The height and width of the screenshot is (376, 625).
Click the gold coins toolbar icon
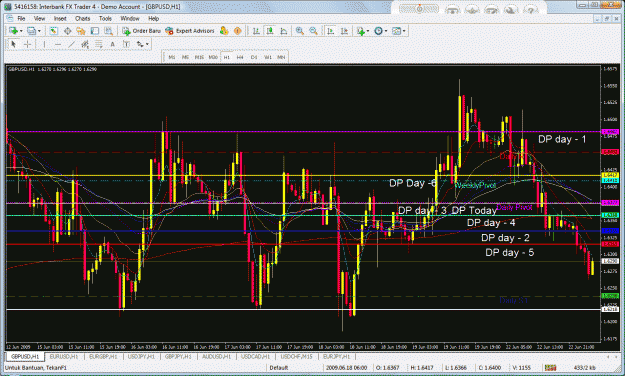coord(224,31)
